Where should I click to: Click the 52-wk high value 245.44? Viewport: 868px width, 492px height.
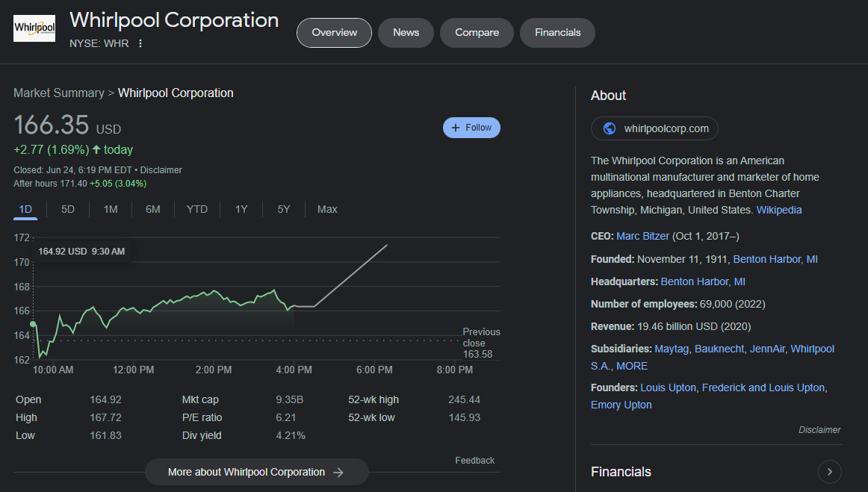[464, 399]
